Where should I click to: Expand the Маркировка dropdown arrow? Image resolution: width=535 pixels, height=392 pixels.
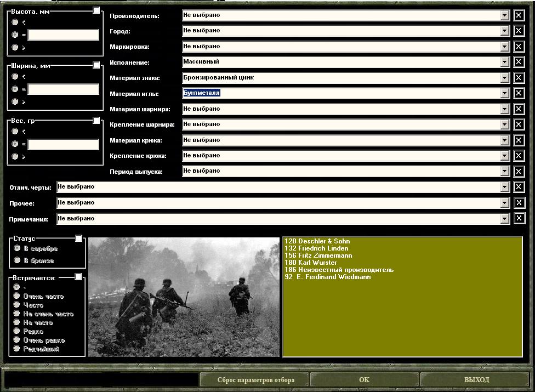coord(505,47)
